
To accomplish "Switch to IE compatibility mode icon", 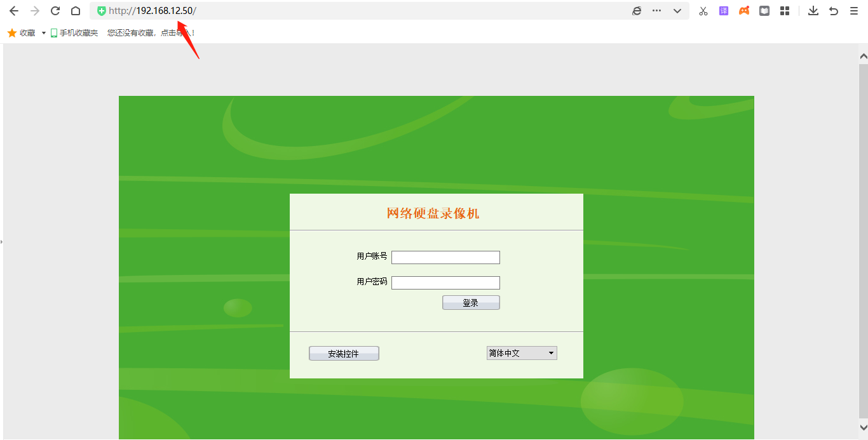I will pos(637,11).
